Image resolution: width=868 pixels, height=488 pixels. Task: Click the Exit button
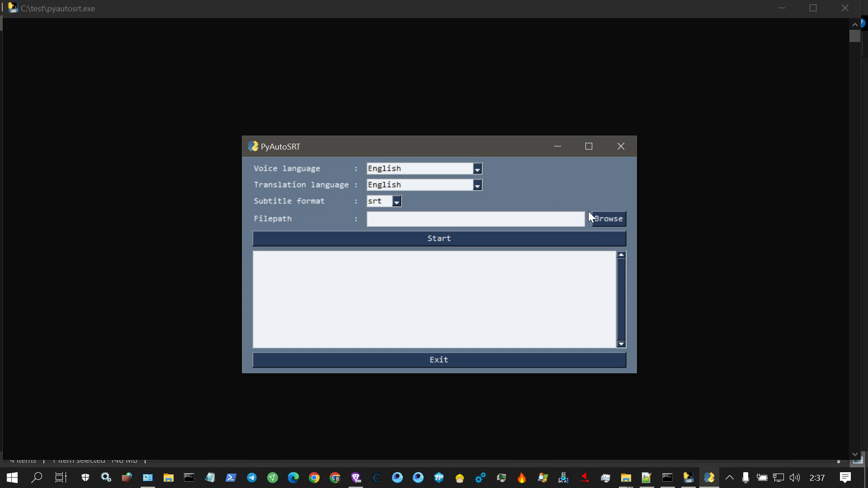[439, 360]
